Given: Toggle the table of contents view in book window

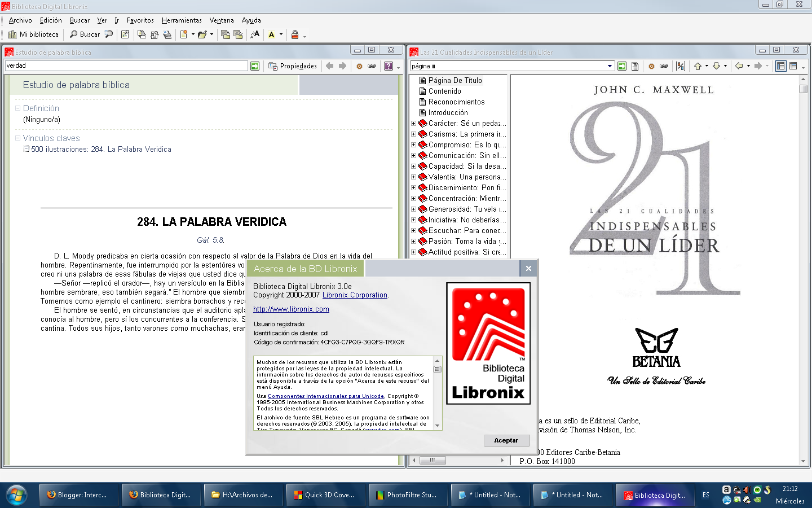Looking at the screenshot, I should [x=780, y=66].
